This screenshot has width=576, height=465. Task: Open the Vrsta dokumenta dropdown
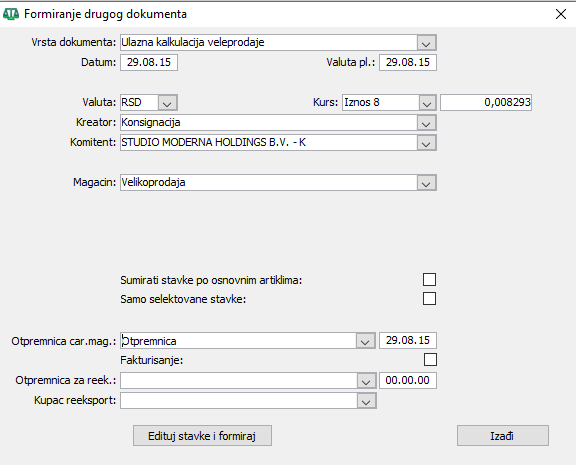coord(426,43)
